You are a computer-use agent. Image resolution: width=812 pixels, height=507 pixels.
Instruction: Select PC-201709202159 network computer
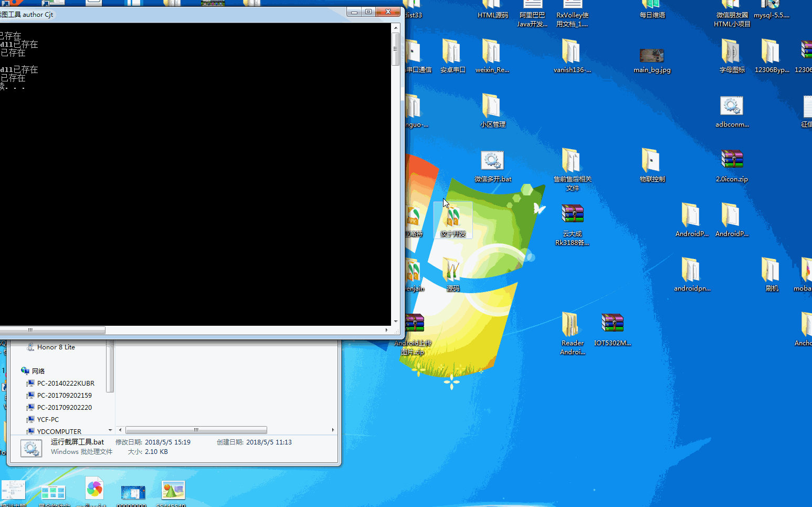tap(64, 396)
